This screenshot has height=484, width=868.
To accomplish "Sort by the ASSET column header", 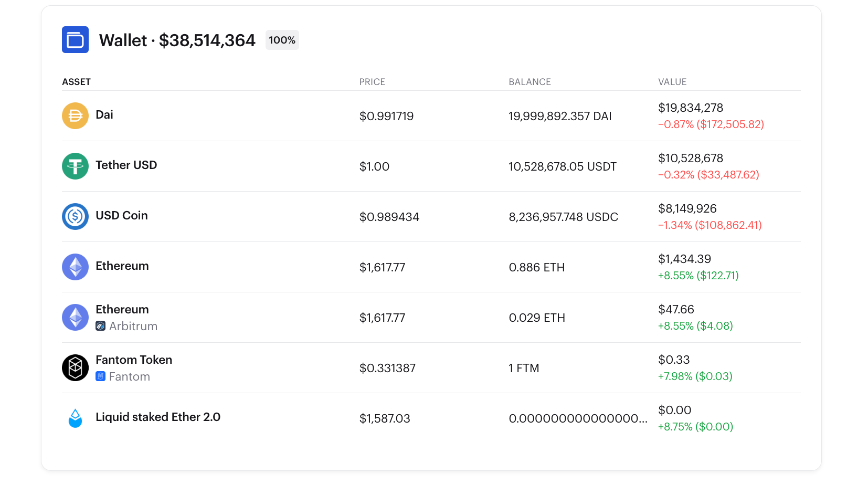I will [x=77, y=82].
